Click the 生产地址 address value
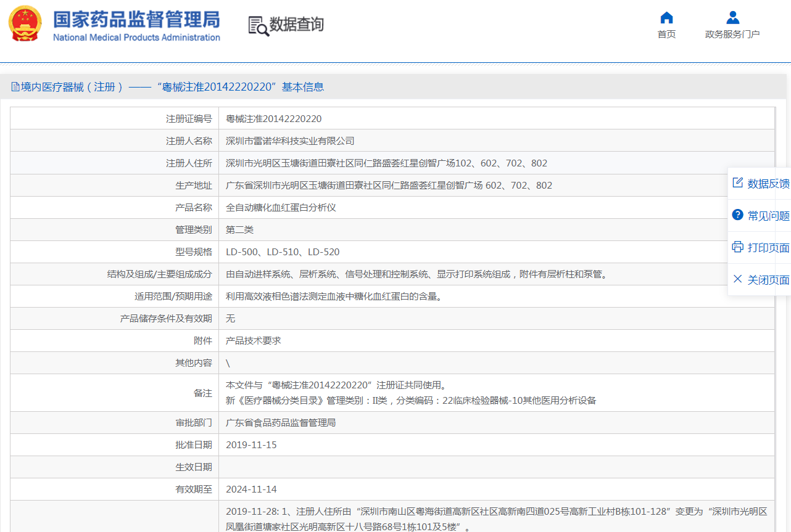The image size is (791, 532). pos(389,186)
